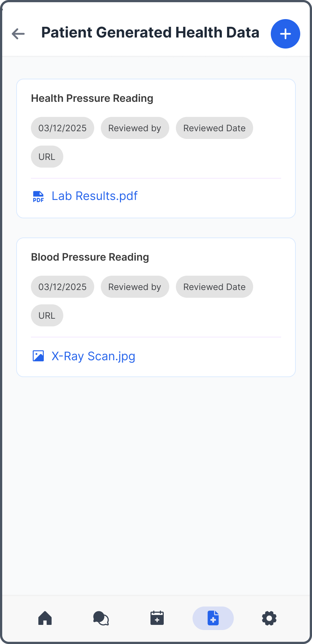Select the Patient Generated Health Data title
Screen dimensions: 312x644
coord(150,32)
